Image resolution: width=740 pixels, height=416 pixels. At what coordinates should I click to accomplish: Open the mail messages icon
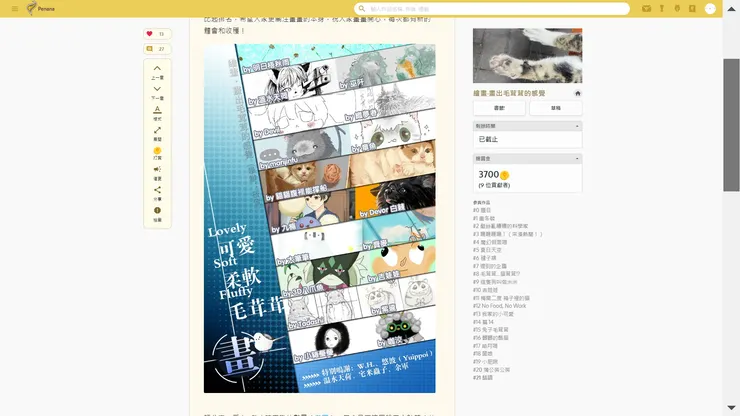tap(646, 8)
